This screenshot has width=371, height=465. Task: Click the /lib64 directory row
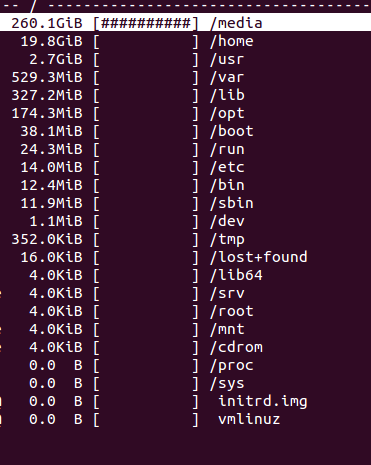(185, 275)
